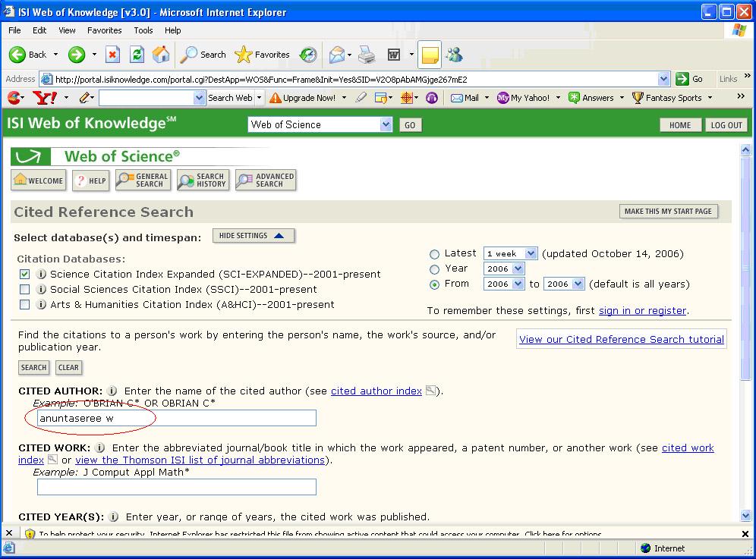This screenshot has width=756, height=559.
Task: Open the Favorites menu
Action: (x=105, y=30)
